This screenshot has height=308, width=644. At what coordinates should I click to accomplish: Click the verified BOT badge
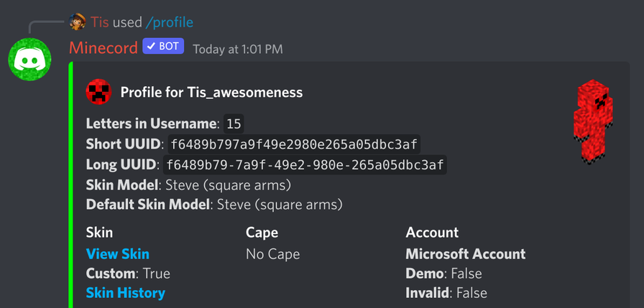[163, 47]
